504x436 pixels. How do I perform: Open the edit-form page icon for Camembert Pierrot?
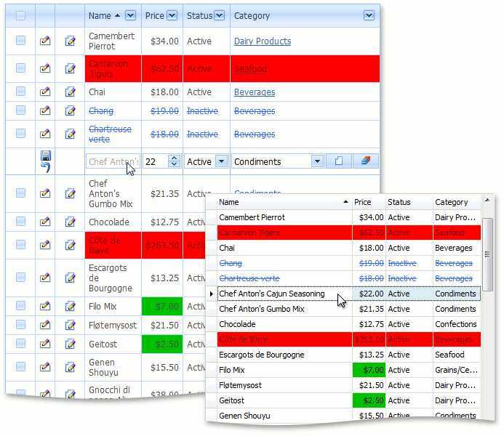tap(70, 41)
